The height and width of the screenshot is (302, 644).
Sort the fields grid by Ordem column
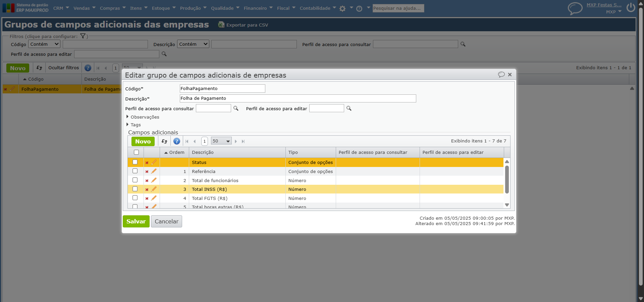[174, 153]
